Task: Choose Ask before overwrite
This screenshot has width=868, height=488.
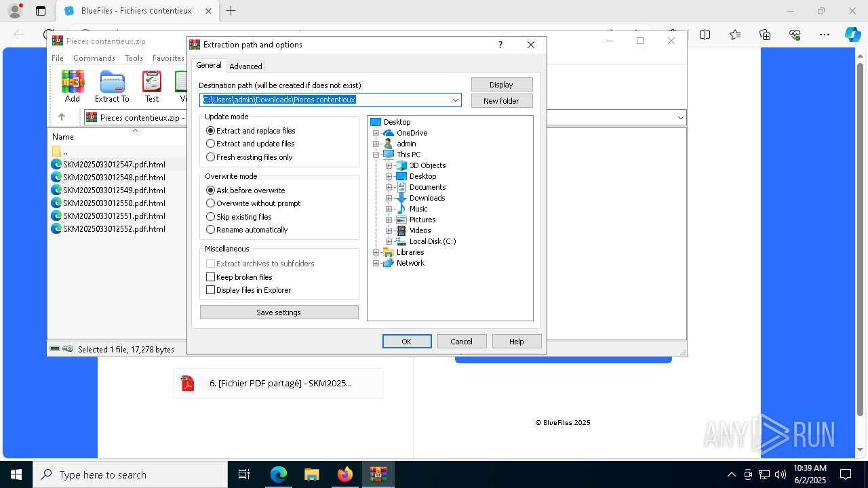Action: (x=245, y=190)
